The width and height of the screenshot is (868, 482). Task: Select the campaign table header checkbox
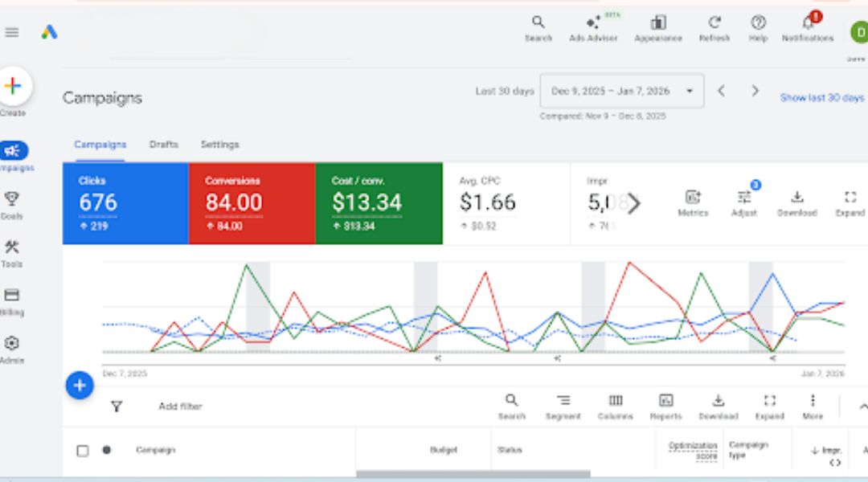pos(82,450)
